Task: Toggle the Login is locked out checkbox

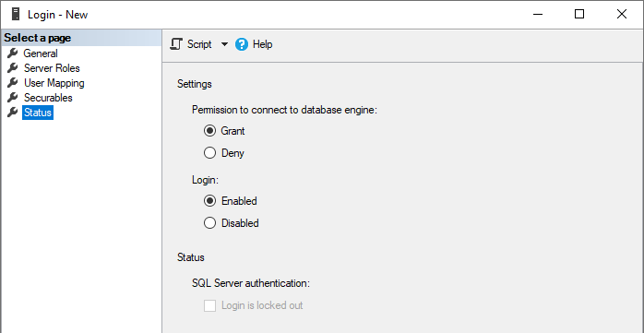Action: click(209, 305)
